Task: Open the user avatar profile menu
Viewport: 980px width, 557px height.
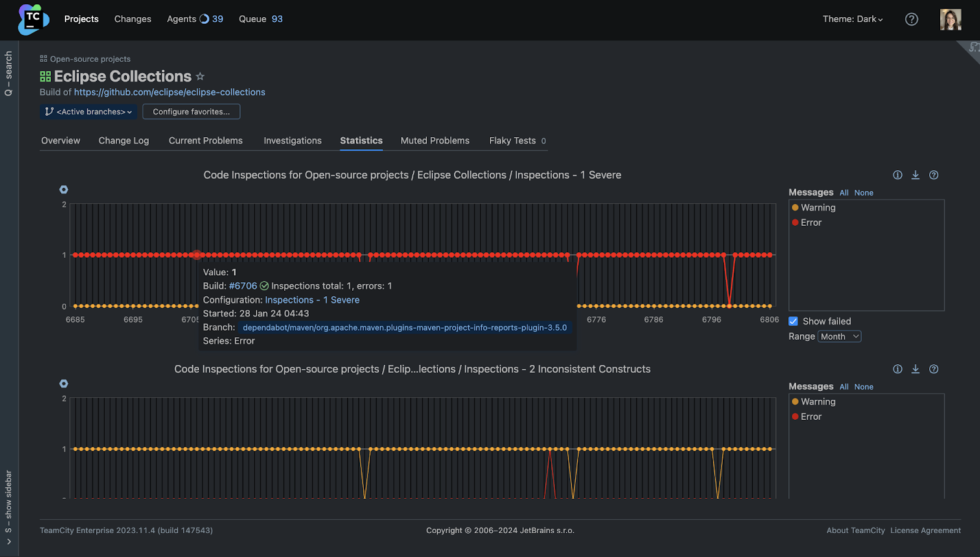Action: (951, 20)
